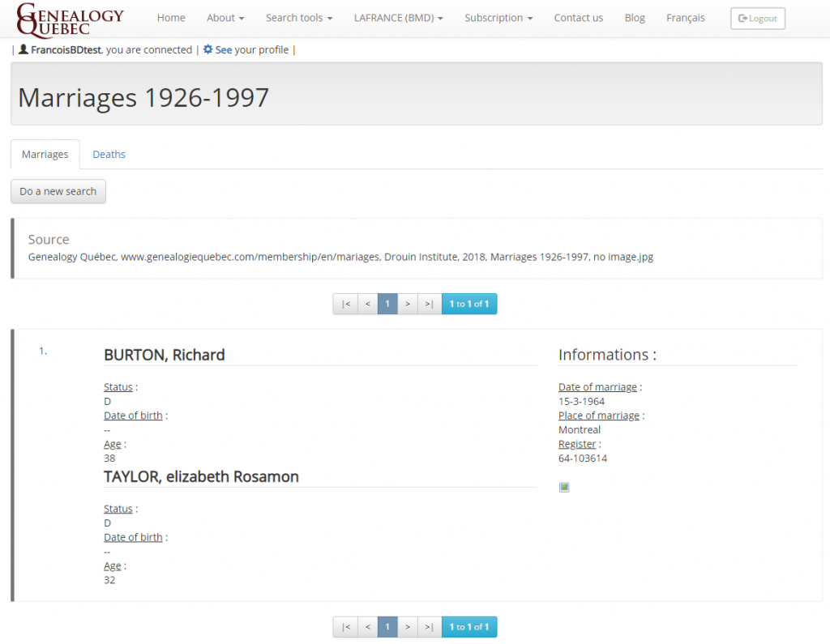Switch language to Français
The width and height of the screenshot is (830, 644).
[686, 18]
